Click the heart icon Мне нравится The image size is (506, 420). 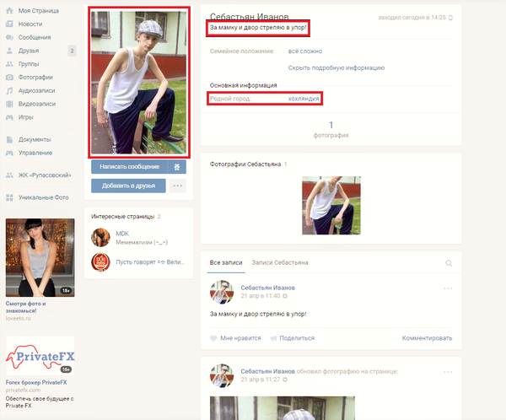point(213,338)
